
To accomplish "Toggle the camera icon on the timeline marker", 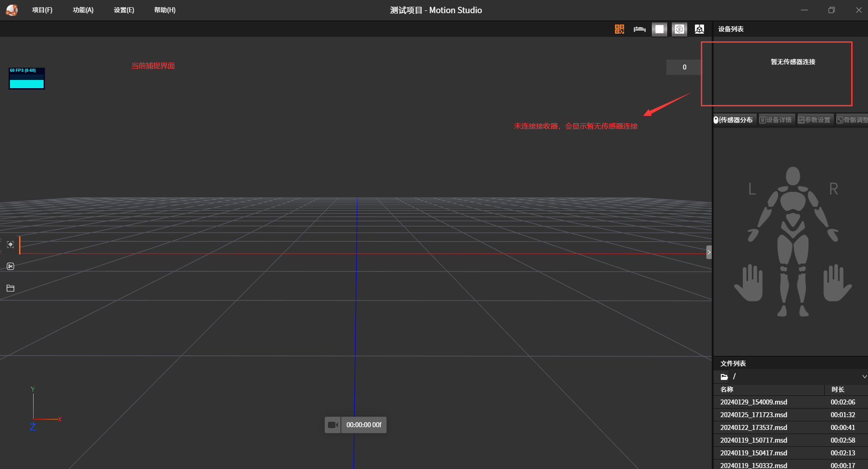I will pyautogui.click(x=333, y=424).
